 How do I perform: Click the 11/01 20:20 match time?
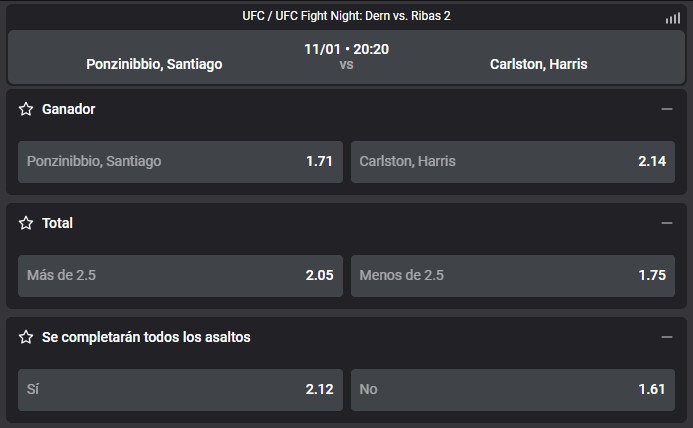pyautogui.click(x=346, y=49)
